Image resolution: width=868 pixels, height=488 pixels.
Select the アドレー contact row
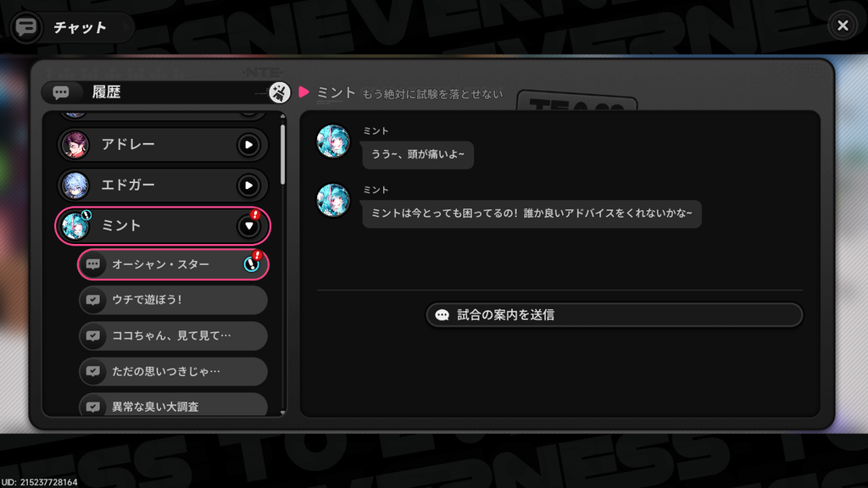click(163, 145)
